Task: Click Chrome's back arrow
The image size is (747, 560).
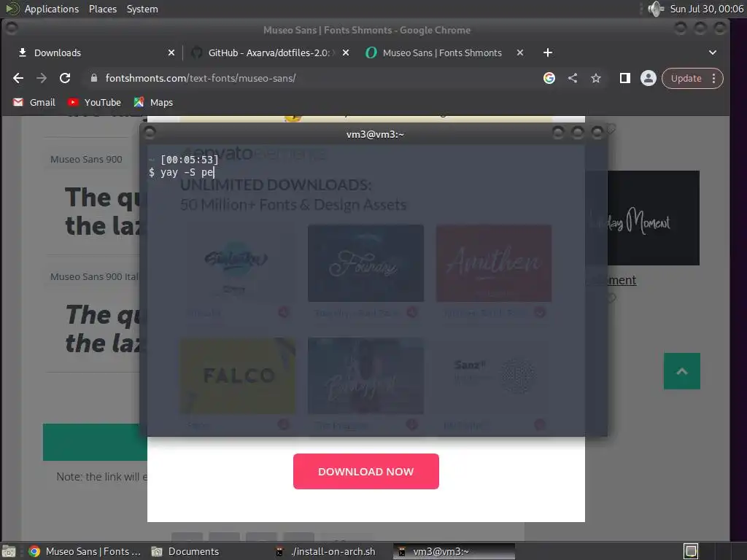Action: 18,78
